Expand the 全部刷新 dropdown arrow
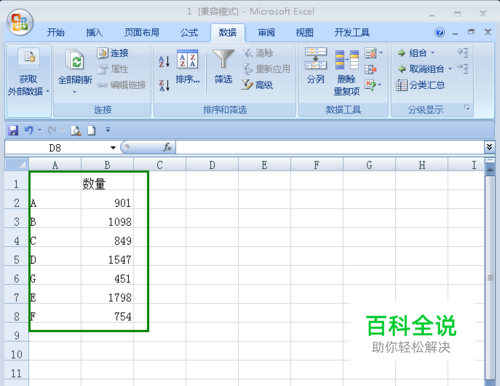Screen dimensions: 500x386 click(75, 92)
